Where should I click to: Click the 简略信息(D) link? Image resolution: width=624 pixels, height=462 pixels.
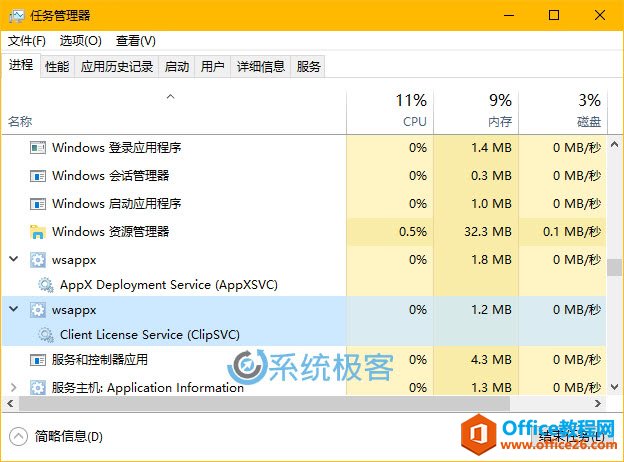coord(68,437)
